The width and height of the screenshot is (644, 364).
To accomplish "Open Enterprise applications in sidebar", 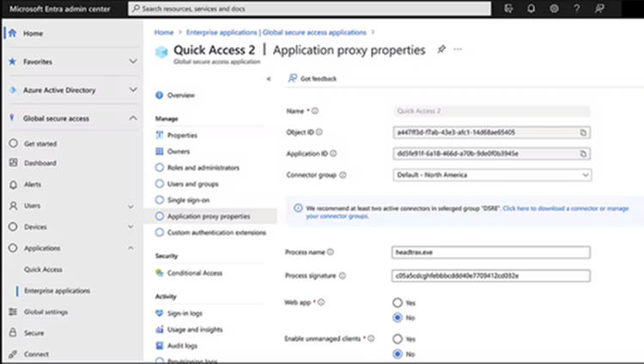I will [57, 290].
